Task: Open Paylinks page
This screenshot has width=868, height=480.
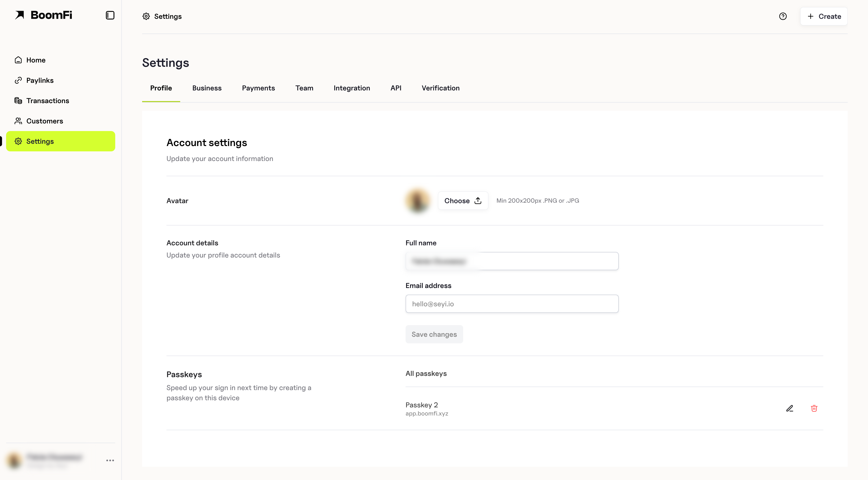Action: (40, 80)
